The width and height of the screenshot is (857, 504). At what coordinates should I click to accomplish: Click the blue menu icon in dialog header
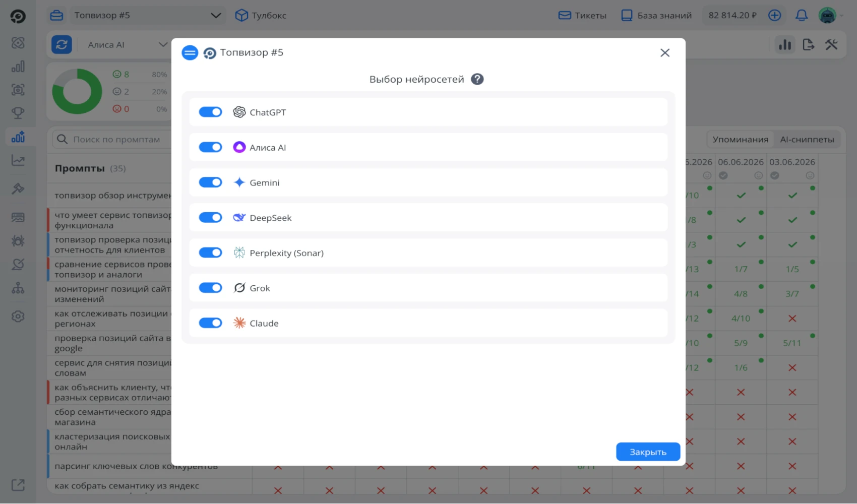coord(190,52)
